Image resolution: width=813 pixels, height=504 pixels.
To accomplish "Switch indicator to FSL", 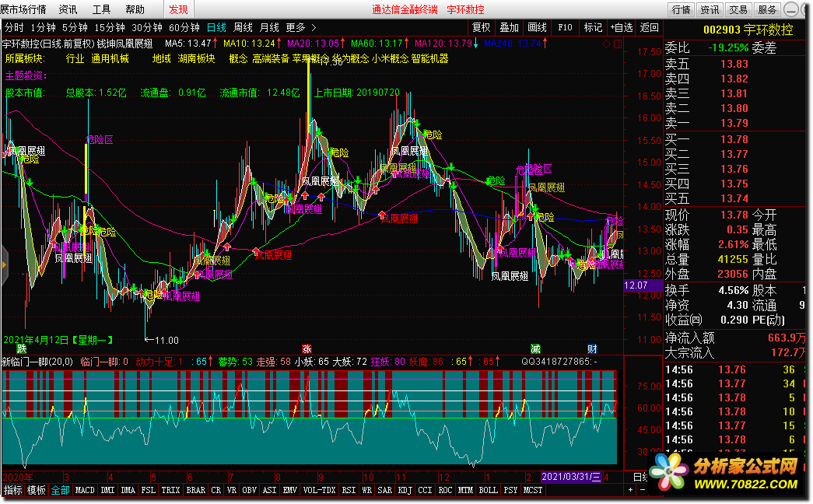I will click(x=149, y=490).
